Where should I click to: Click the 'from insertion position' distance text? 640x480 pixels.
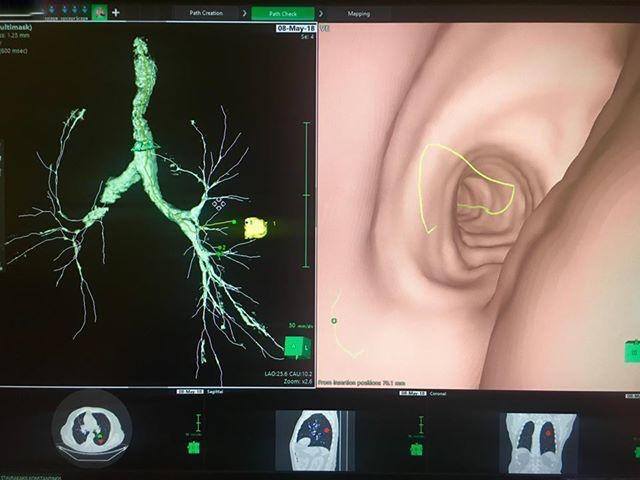tap(361, 383)
